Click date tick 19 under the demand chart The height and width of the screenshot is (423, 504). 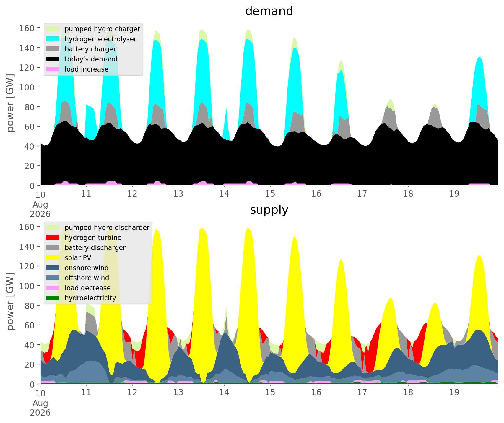pyautogui.click(x=454, y=194)
